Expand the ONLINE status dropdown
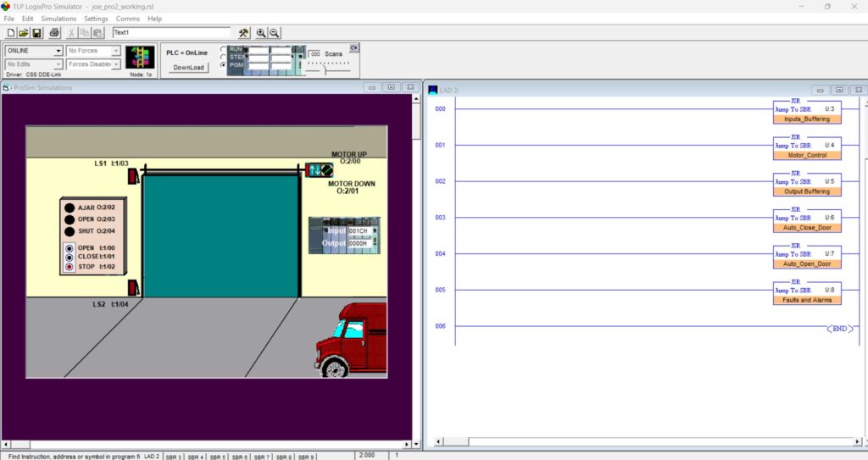Viewport: 868px width, 460px height. tap(58, 51)
